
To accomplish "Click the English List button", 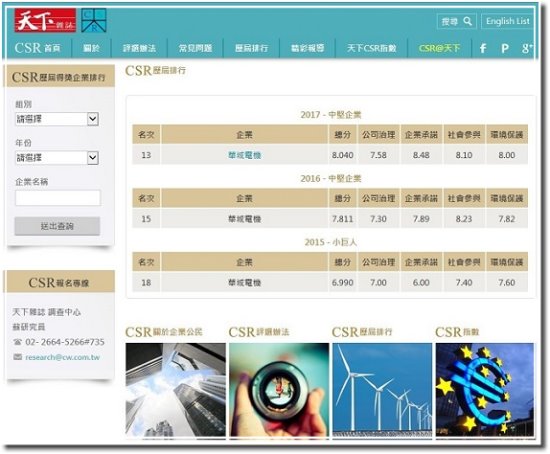I will [x=507, y=21].
